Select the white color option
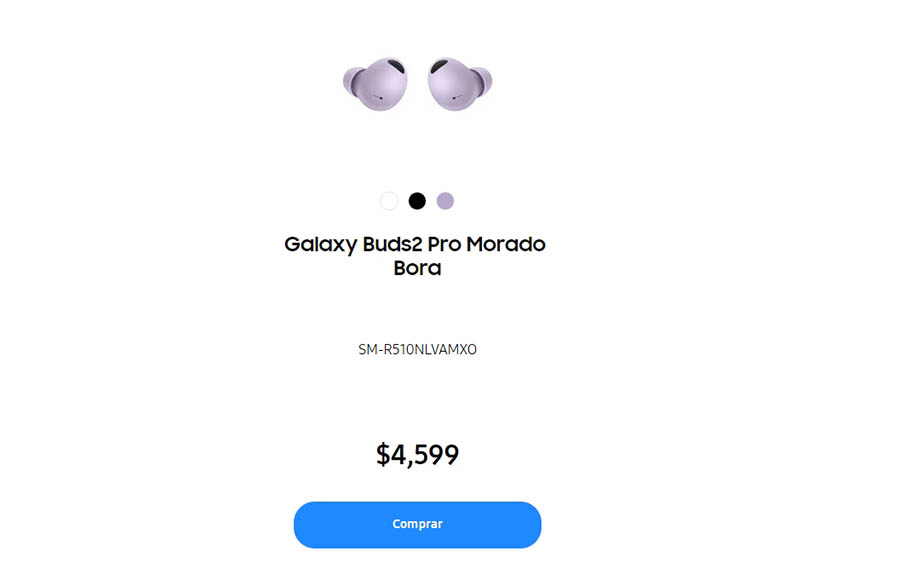Viewport: 900px width, 574px height. tap(389, 201)
